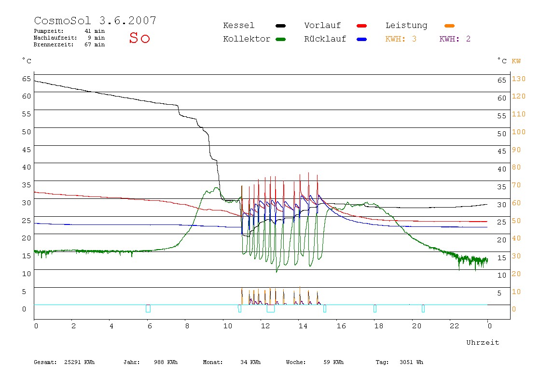Click the hour "18" label on time axis
This screenshot has height=392, width=554.
tap(379, 326)
